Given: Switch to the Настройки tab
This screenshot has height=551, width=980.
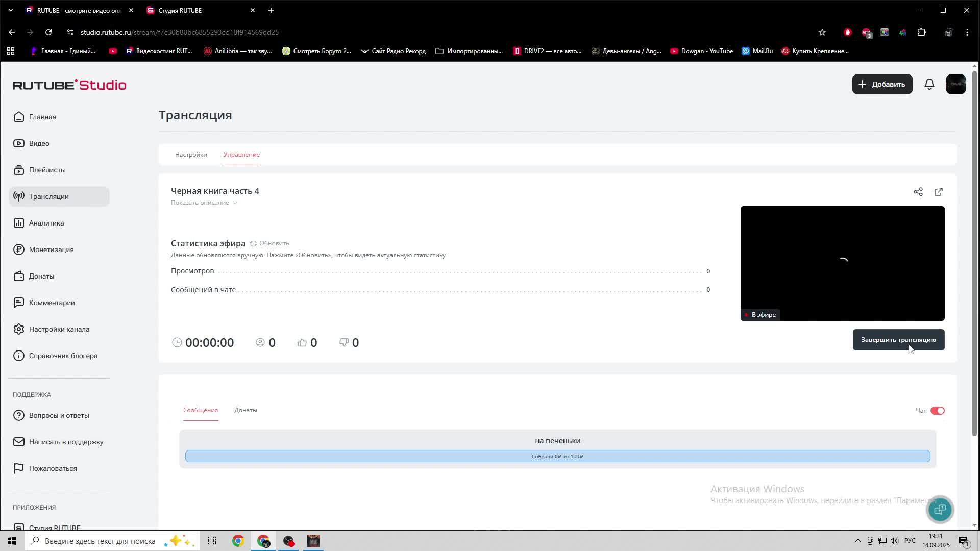Looking at the screenshot, I should 191,155.
